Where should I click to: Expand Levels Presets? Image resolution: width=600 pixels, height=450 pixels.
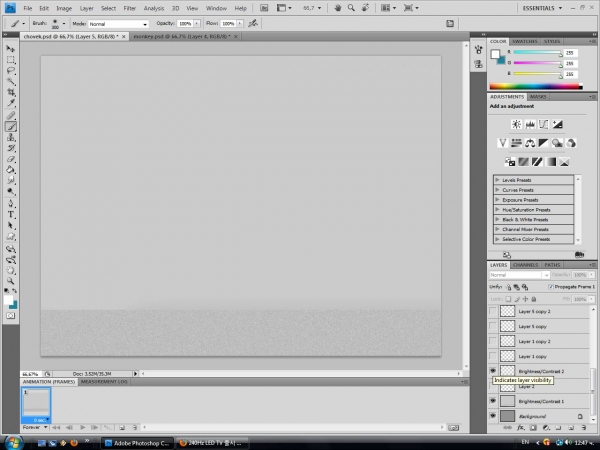[497, 179]
